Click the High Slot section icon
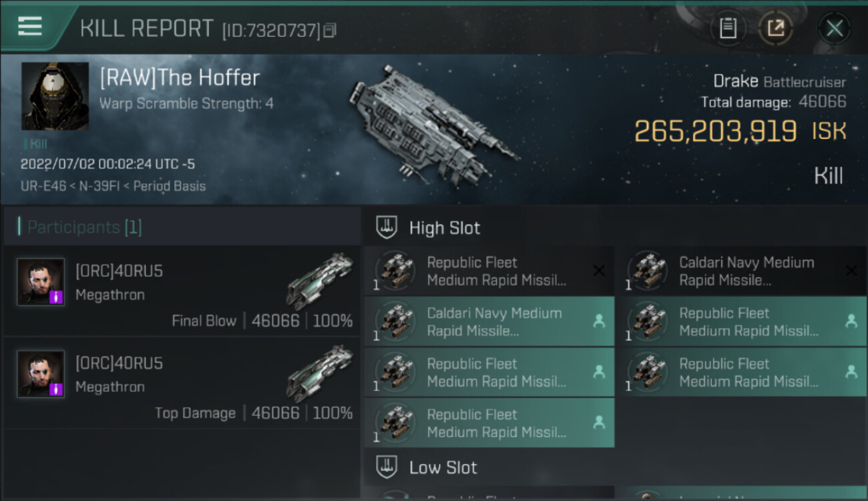 click(387, 227)
